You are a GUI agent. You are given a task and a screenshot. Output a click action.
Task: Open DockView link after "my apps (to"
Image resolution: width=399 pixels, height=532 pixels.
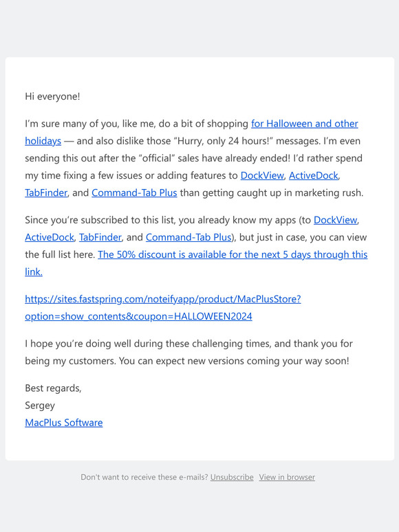(x=335, y=220)
